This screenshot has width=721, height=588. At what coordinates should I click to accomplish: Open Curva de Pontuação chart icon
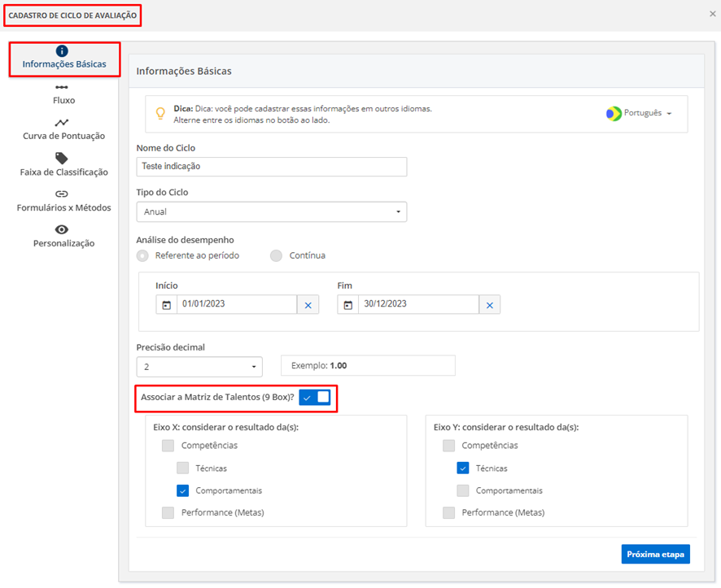(62, 123)
